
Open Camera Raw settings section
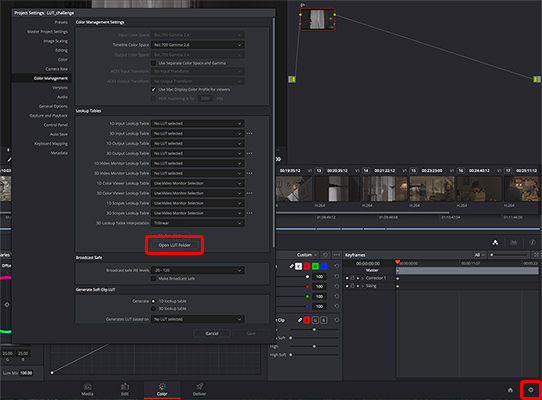click(56, 69)
